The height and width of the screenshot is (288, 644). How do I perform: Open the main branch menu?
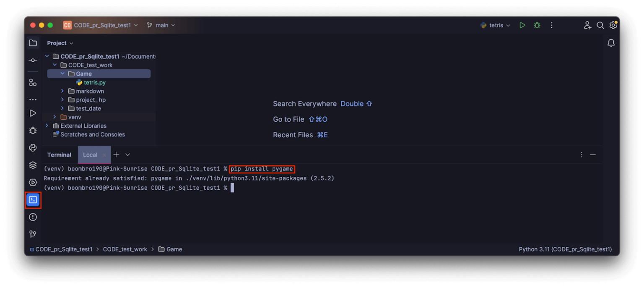point(161,25)
